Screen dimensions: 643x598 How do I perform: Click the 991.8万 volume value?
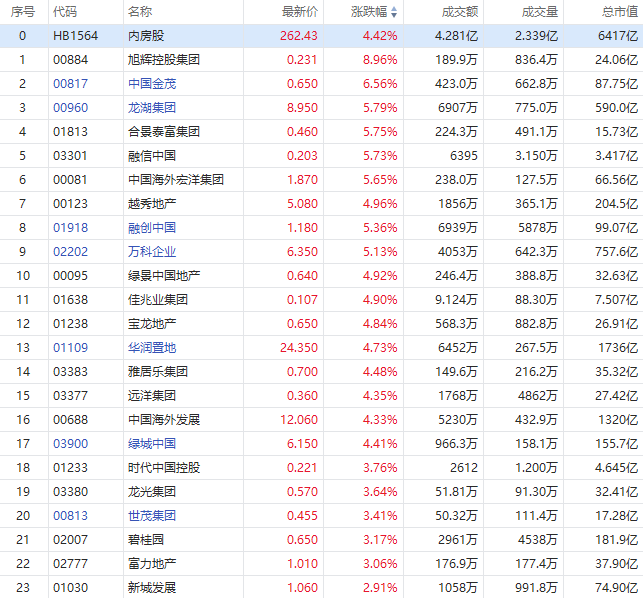coord(536,588)
